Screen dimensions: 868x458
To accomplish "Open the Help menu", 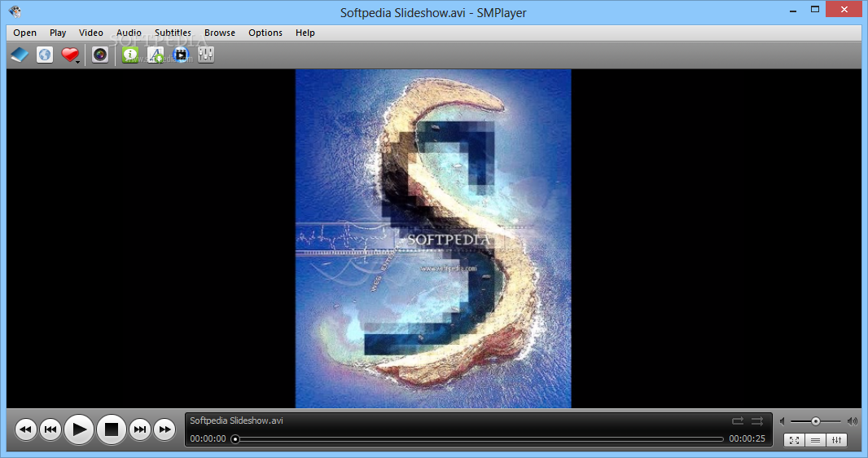I will 305,33.
